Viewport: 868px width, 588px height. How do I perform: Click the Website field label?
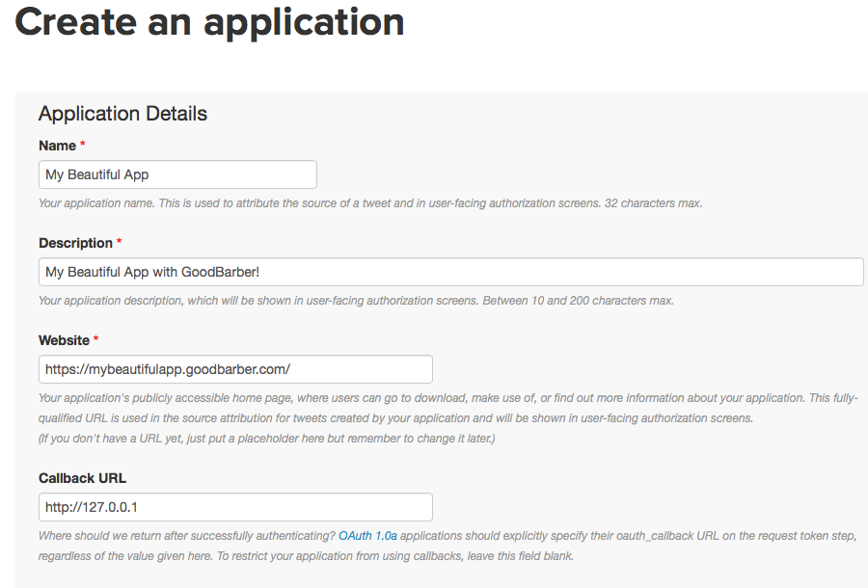click(64, 340)
